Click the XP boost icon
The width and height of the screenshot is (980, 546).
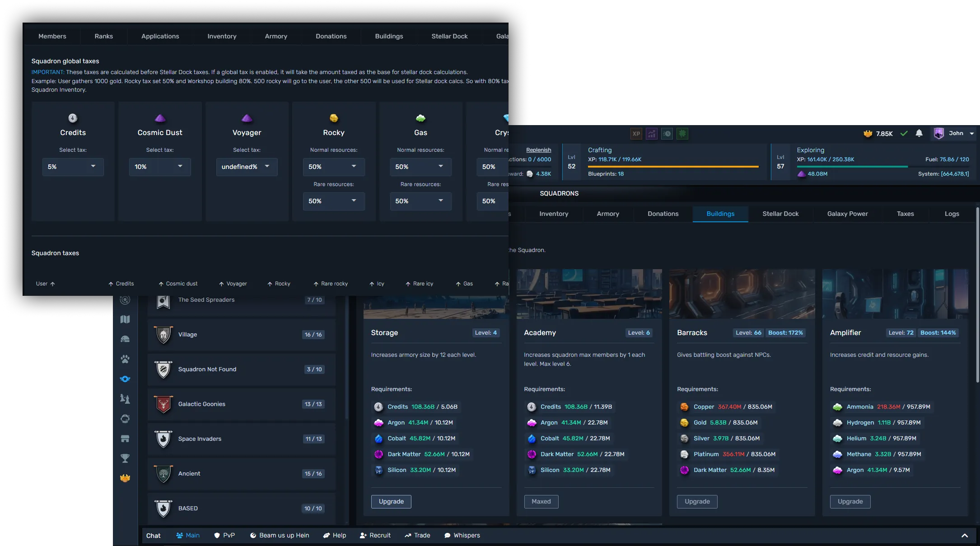point(636,134)
